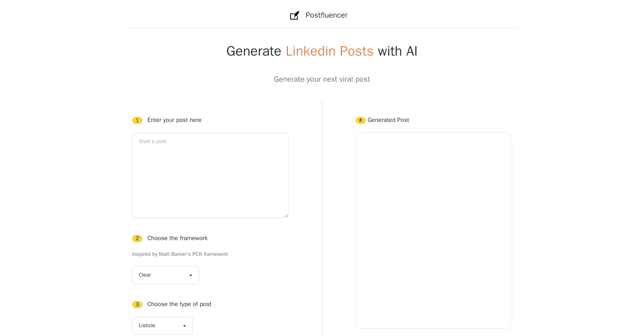The image size is (644, 336).
Task: Click the Choose the type of post label
Action: click(x=179, y=304)
